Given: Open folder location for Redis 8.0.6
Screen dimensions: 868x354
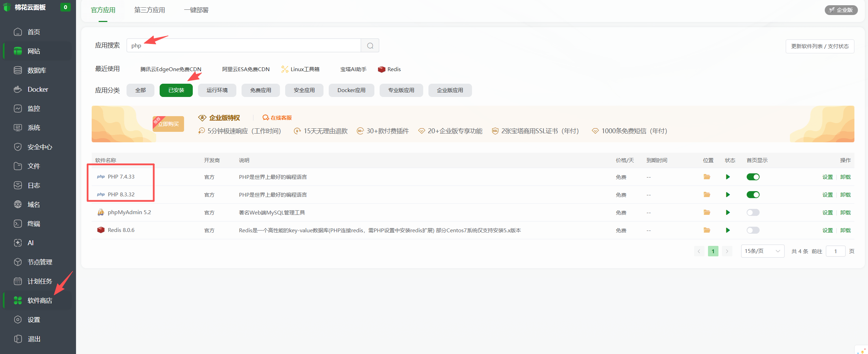Looking at the screenshot, I should [x=707, y=230].
